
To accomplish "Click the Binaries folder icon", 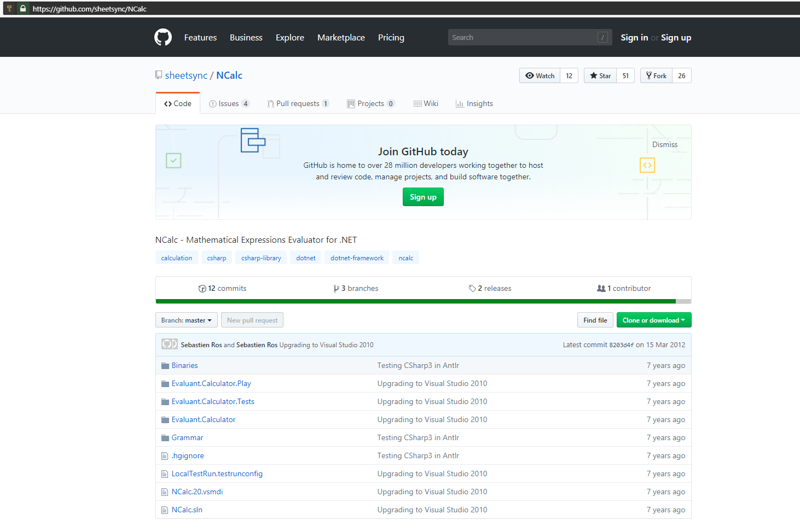I will [165, 366].
